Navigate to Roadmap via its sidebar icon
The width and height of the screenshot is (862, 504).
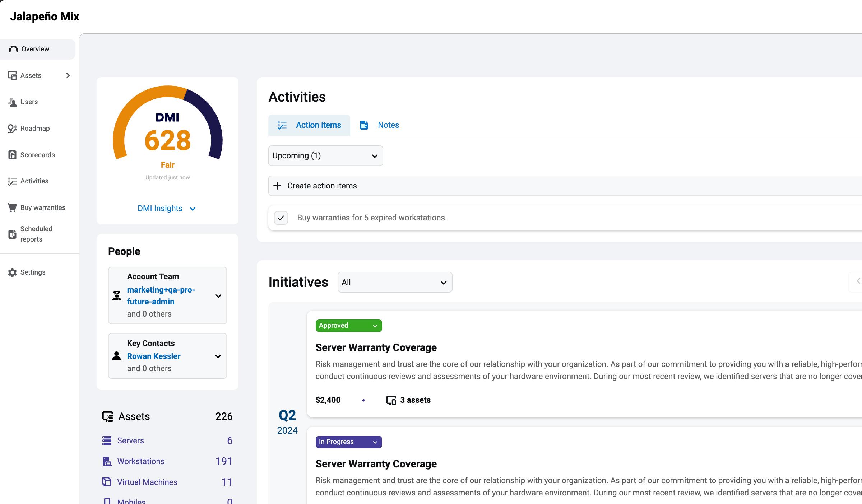tap(13, 128)
